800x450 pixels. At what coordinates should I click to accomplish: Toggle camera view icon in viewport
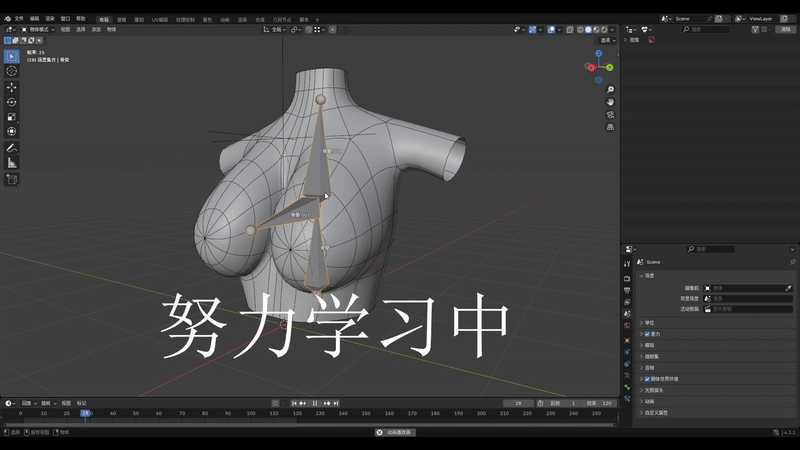pyautogui.click(x=610, y=115)
